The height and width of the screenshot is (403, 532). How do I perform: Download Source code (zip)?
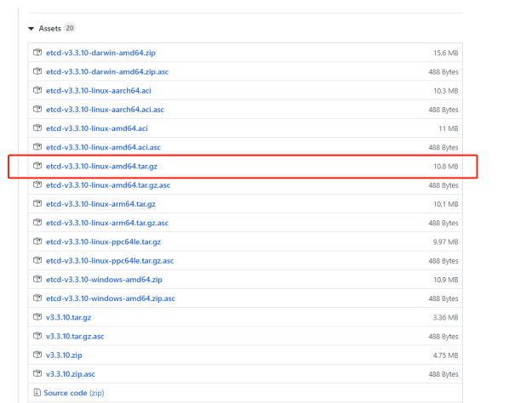click(74, 393)
